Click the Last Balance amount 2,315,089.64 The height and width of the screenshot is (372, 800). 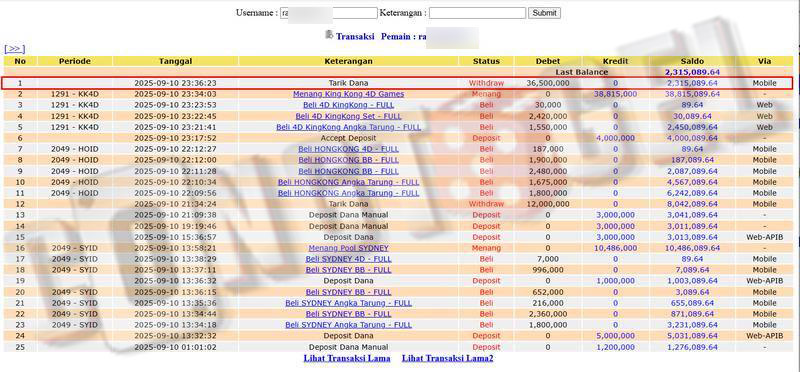coord(692,72)
